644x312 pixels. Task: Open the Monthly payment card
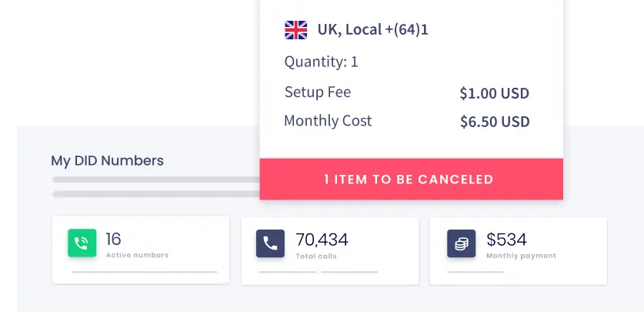[519, 250]
